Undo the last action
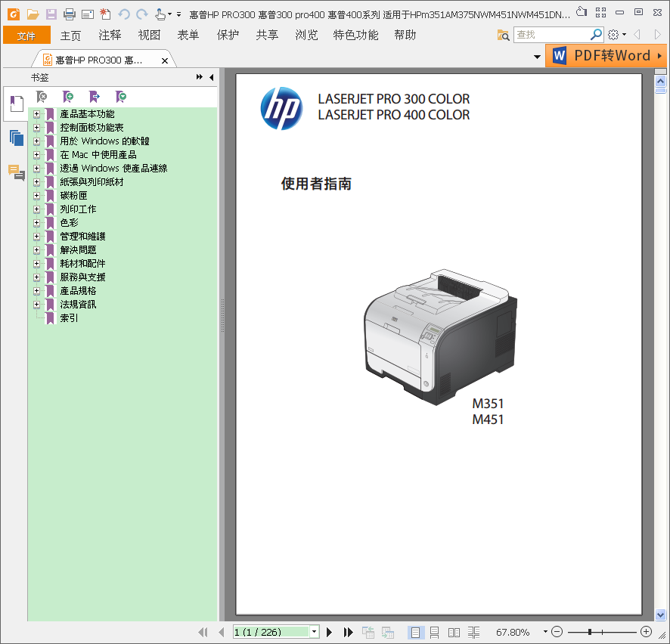 pyautogui.click(x=124, y=14)
